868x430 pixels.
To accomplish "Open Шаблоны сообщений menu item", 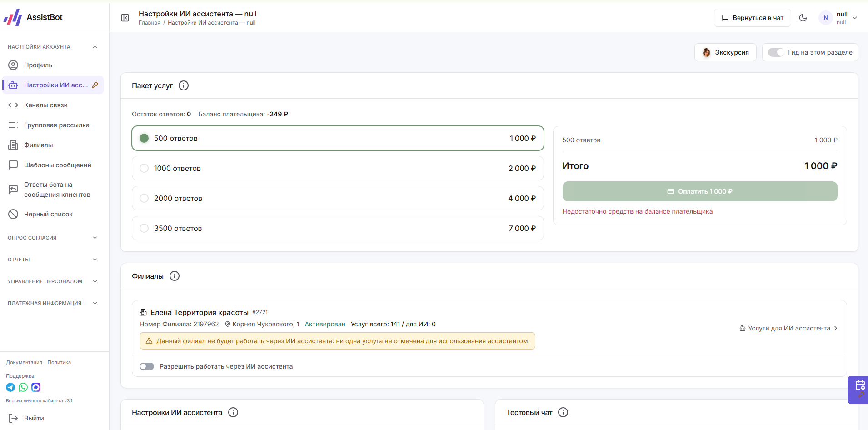I will point(53,165).
